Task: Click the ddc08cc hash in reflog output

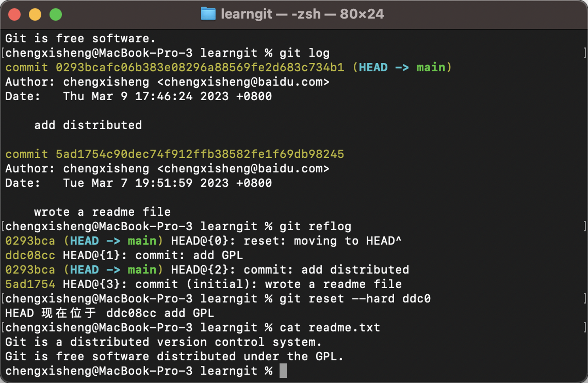Action: [x=30, y=255]
